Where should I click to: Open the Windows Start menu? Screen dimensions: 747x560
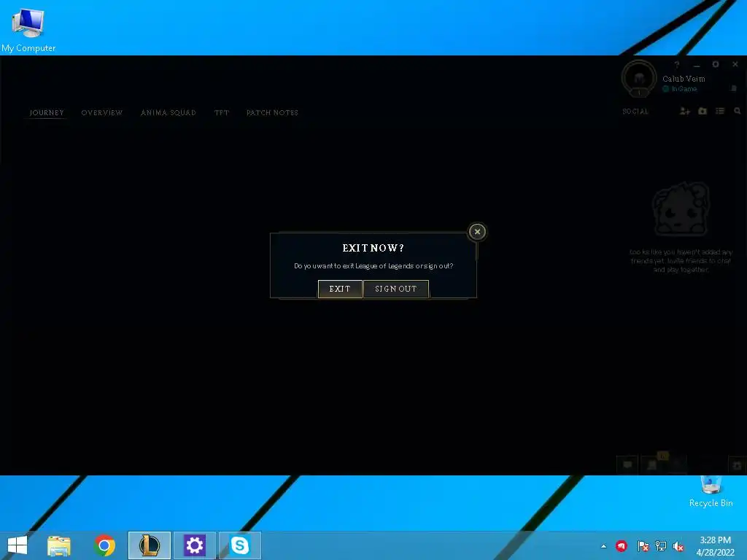(x=18, y=545)
